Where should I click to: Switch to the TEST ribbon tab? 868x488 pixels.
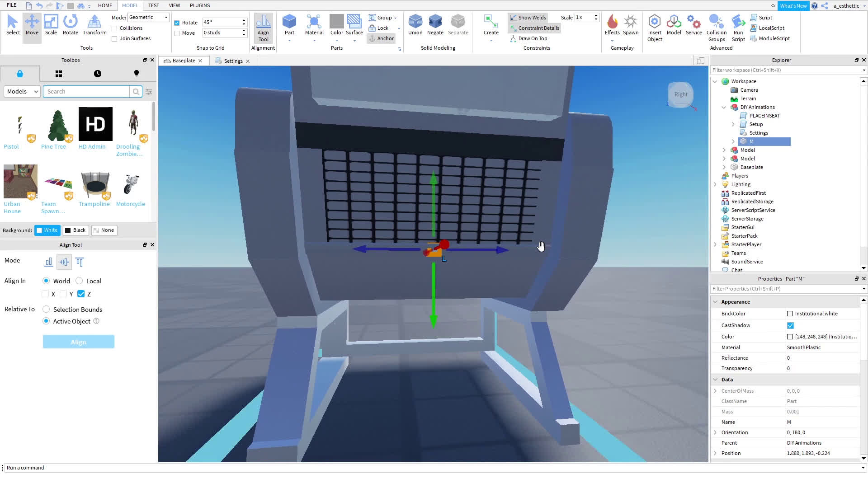pyautogui.click(x=154, y=5)
